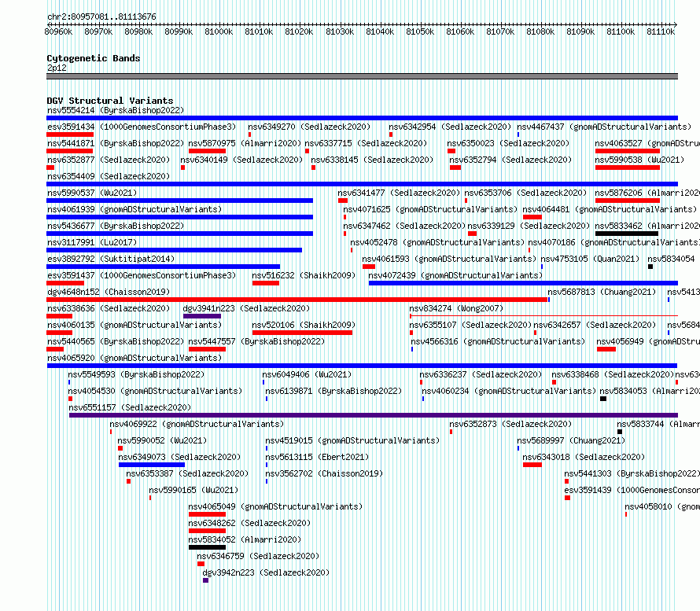Click nsv6337715 (Sedlazeck2020) label
This screenshot has width=700, height=611.
pyautogui.click(x=366, y=143)
